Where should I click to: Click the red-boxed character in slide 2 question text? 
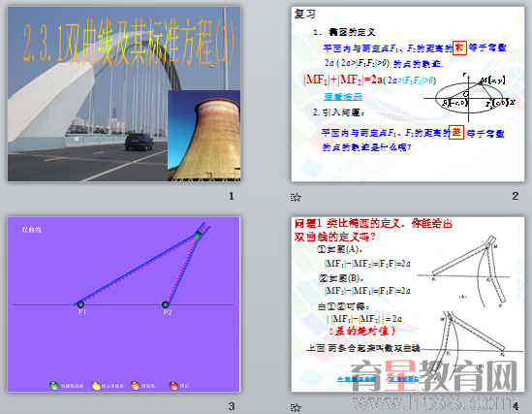[456, 132]
